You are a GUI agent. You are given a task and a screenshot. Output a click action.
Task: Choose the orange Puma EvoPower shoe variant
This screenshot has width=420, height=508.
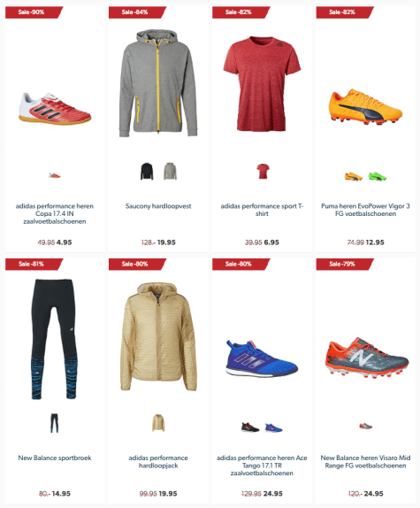[354, 177]
